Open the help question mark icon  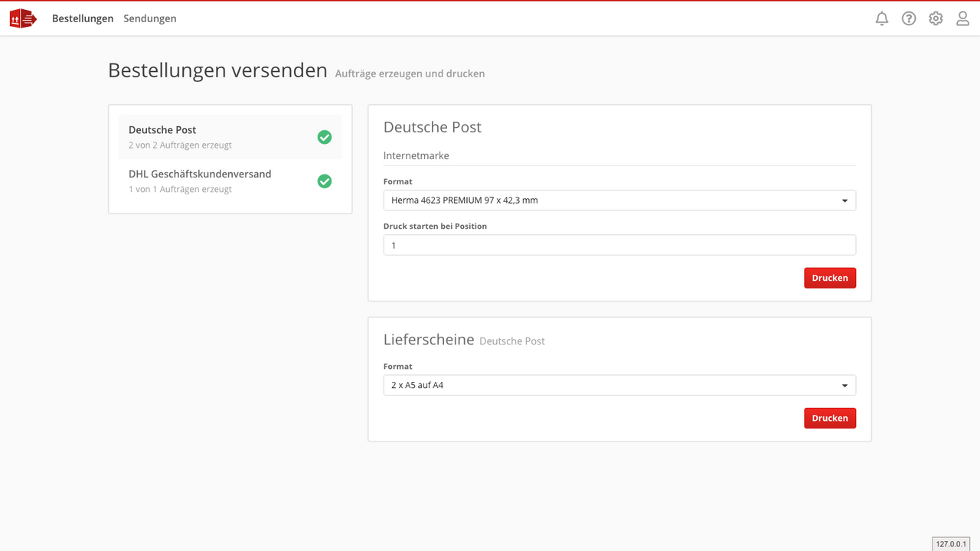point(909,18)
